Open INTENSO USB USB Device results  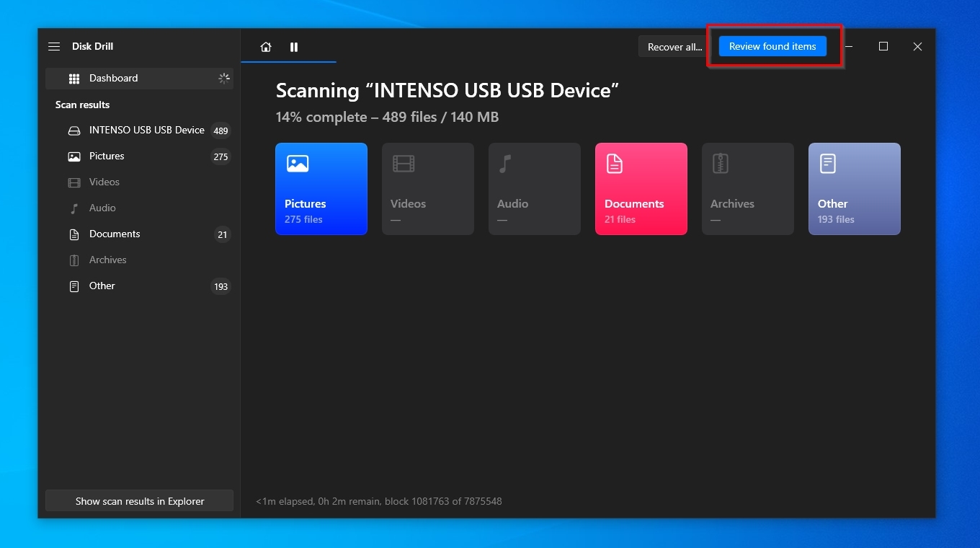coord(139,131)
